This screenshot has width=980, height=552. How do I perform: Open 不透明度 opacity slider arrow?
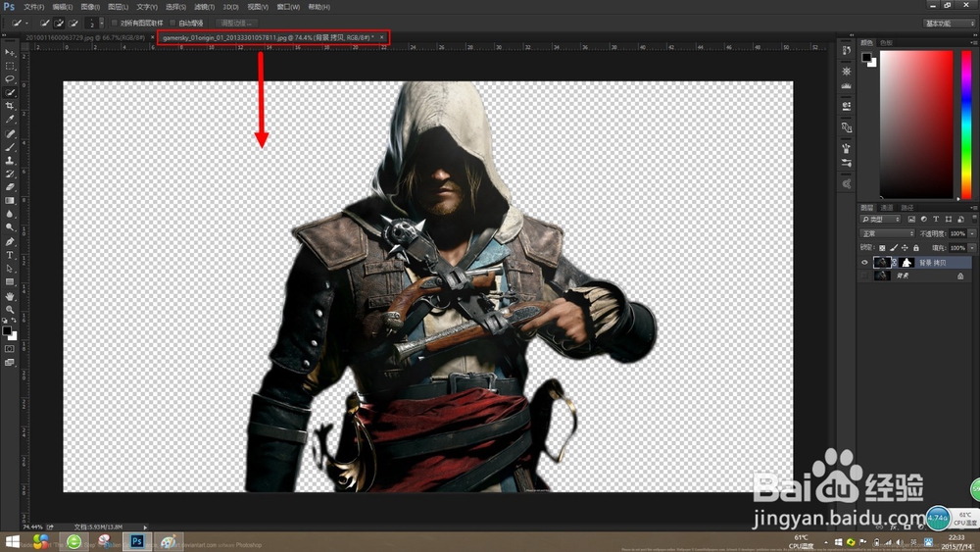pyautogui.click(x=972, y=233)
